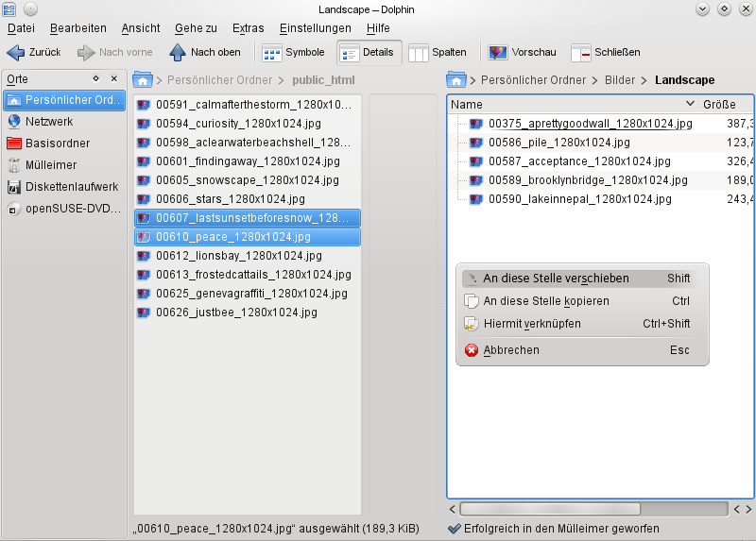Image resolution: width=756 pixels, height=541 pixels.
Task: Click the Netzwerk globe icon in Orte
Action: tap(14, 122)
